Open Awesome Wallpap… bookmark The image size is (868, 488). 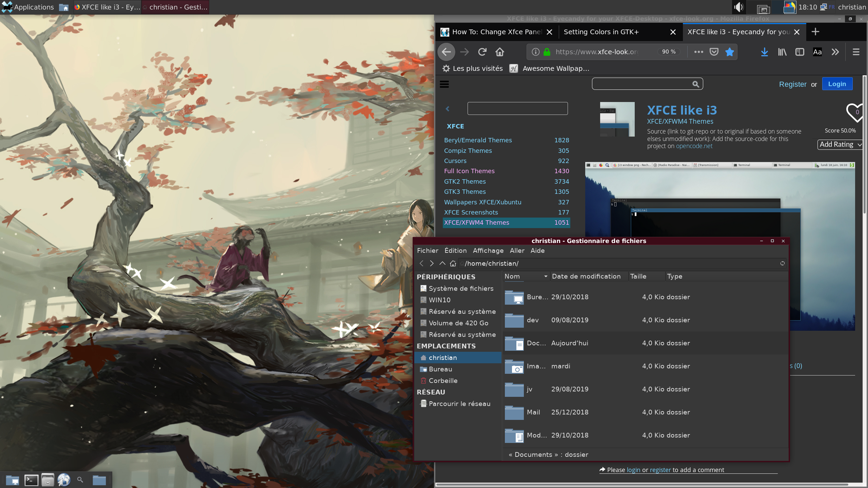pyautogui.click(x=549, y=68)
